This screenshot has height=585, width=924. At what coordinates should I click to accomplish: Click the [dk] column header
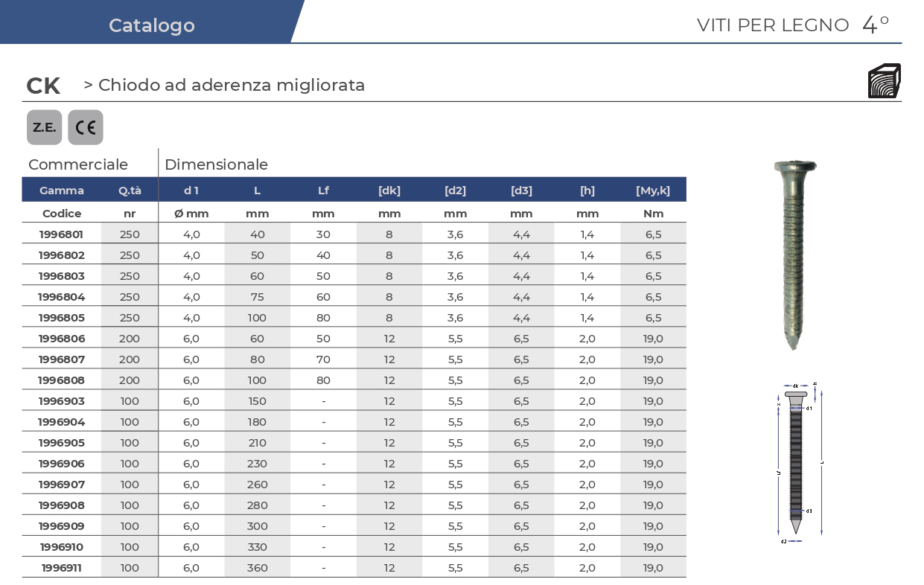tap(389, 191)
